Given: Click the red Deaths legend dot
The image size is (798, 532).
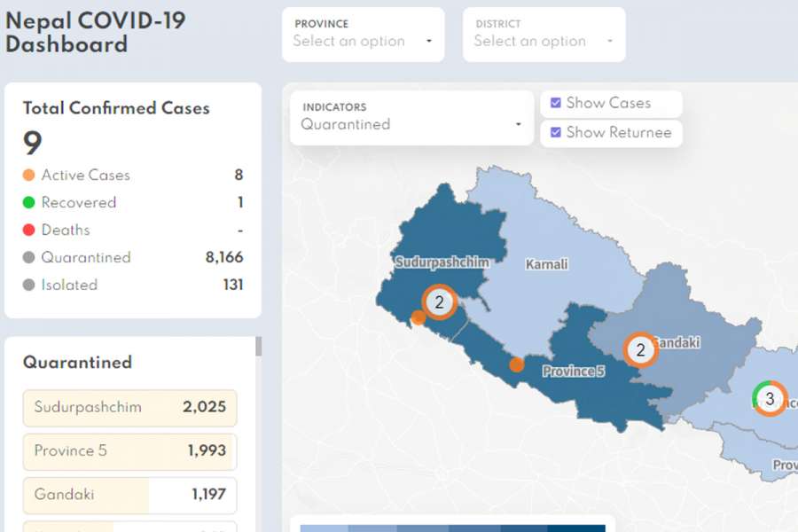Looking at the screenshot, I should tap(29, 231).
